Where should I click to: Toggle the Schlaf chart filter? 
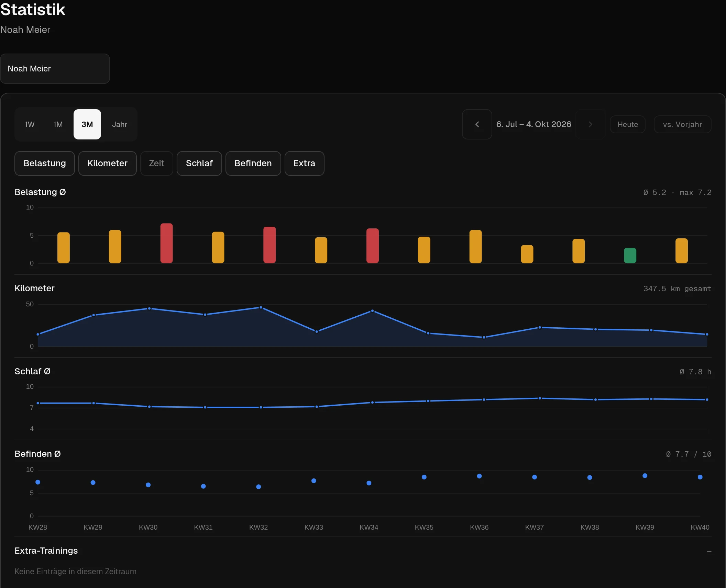point(199,163)
